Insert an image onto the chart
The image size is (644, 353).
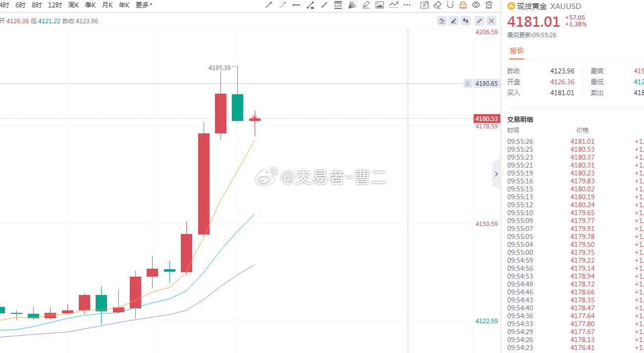pyautogui.click(x=380, y=5)
